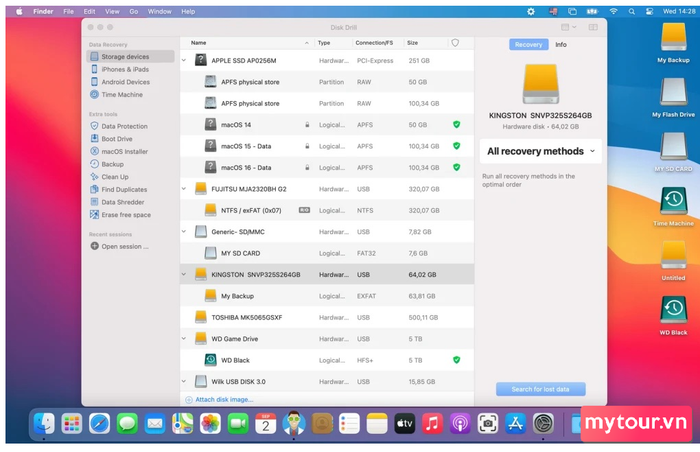Click the shield protection column header
The image size is (700, 452).
pyautogui.click(x=455, y=43)
